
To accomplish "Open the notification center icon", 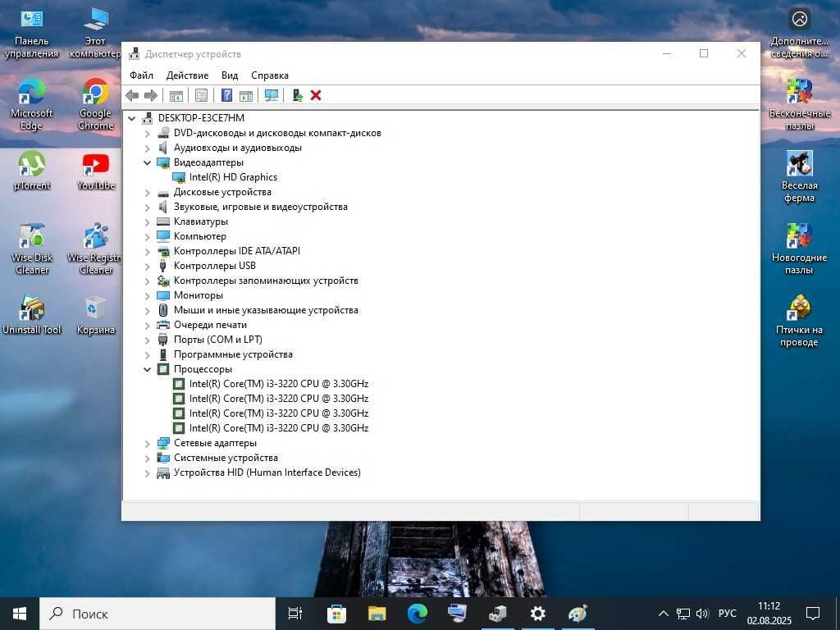I will tap(813, 614).
